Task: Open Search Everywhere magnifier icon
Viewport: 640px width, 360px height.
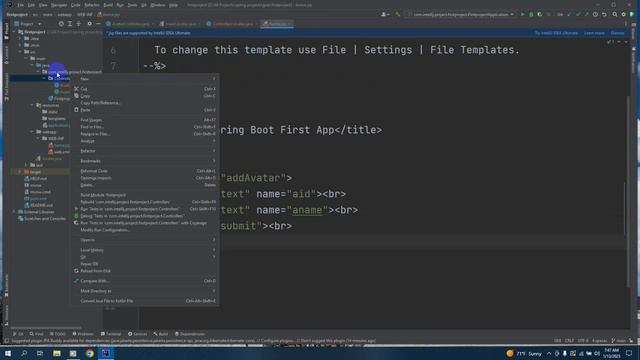Action: point(615,14)
